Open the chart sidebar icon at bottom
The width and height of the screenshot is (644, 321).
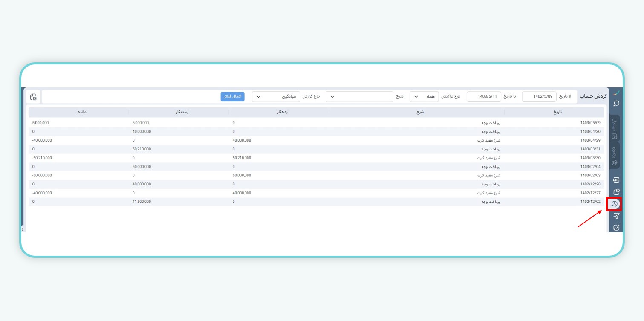[616, 228]
